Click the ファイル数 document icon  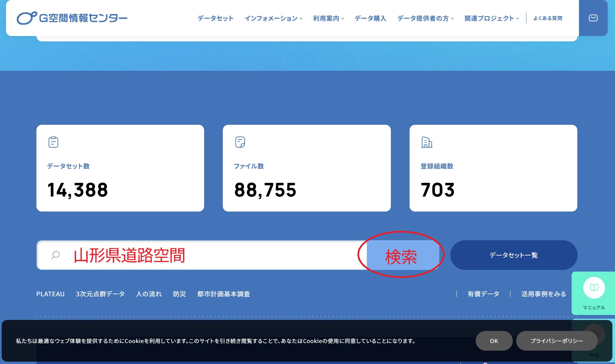(x=240, y=141)
